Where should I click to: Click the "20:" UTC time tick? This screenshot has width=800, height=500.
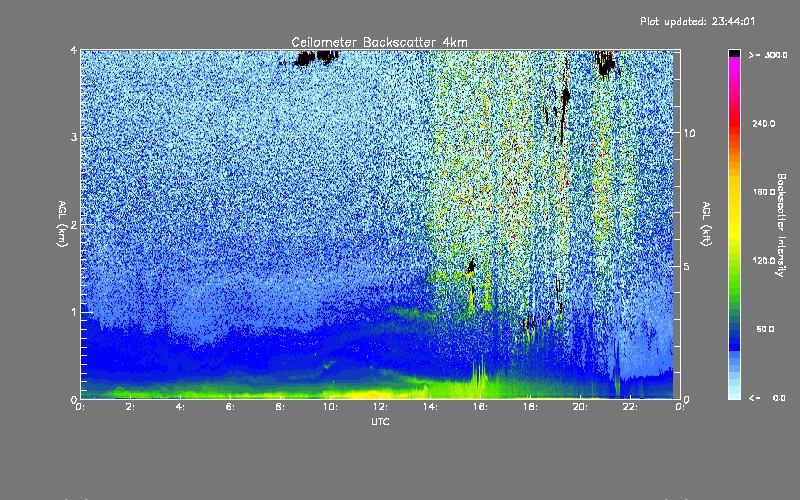580,407
